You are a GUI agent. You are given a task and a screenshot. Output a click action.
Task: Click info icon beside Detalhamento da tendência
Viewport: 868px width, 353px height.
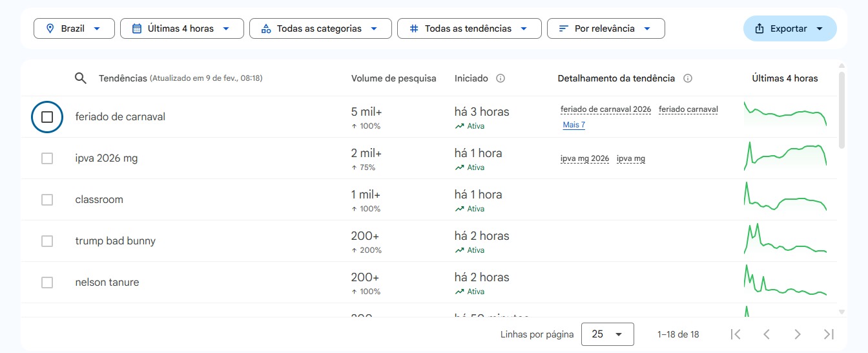click(688, 78)
